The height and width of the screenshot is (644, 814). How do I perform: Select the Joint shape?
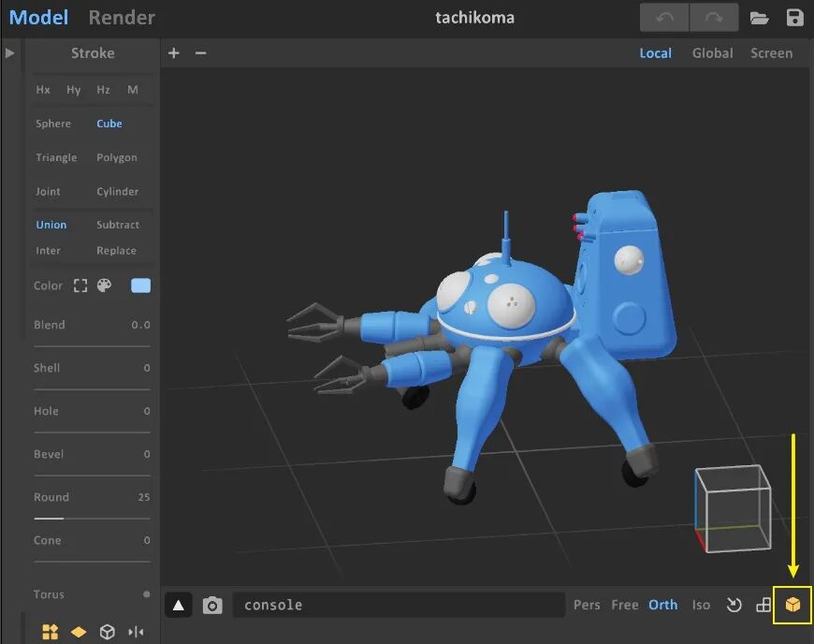tap(48, 192)
